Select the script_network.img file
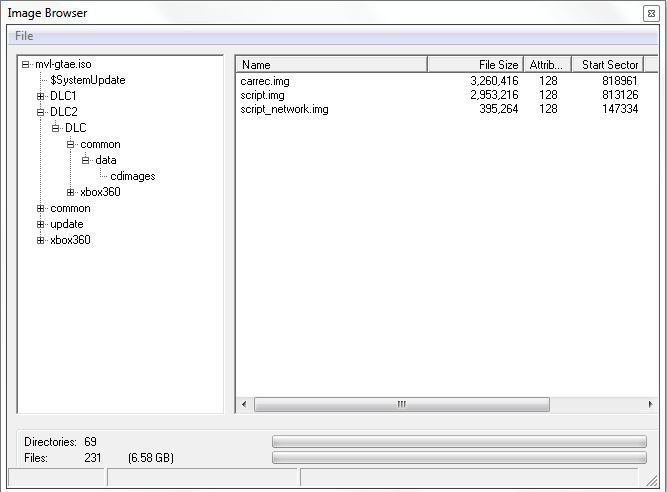The image size is (667, 492). [284, 109]
